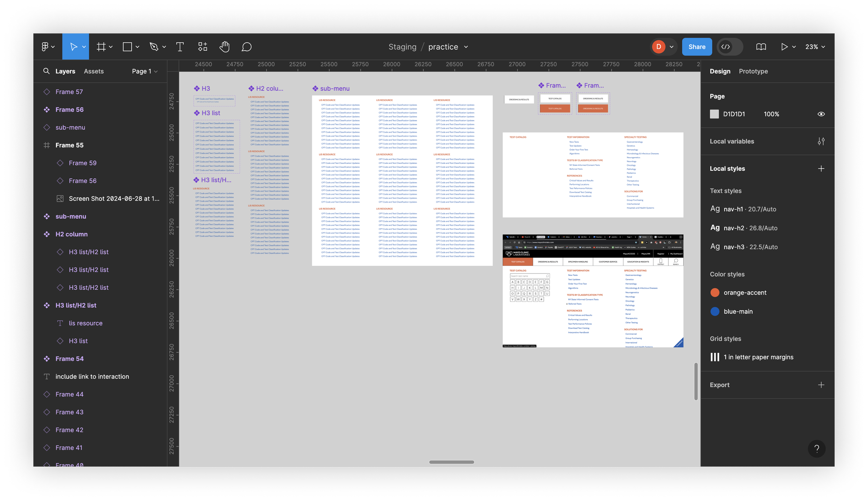Open the Resources components tool
This screenshot has height=500, width=868.
click(x=202, y=47)
